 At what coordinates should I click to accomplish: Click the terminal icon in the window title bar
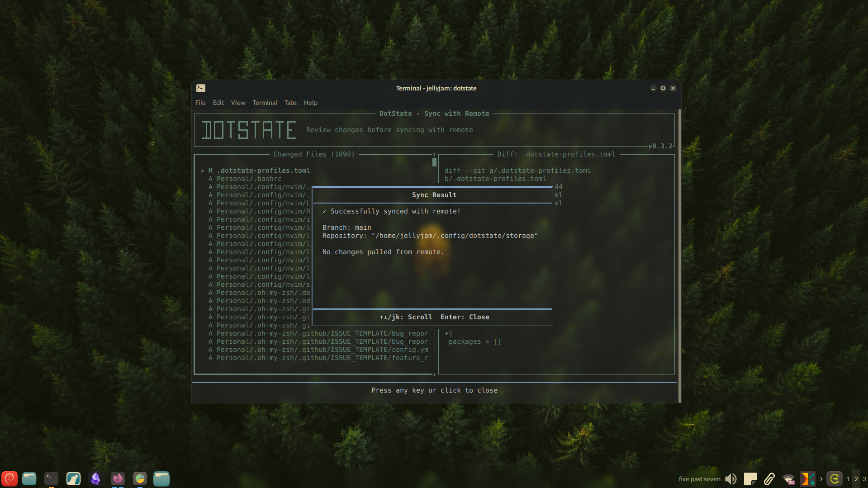pos(201,88)
